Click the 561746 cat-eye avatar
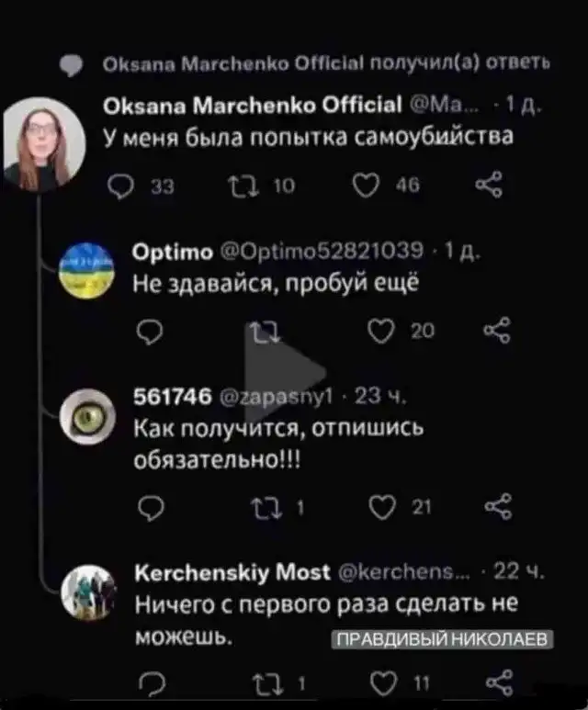The width and height of the screenshot is (588, 710). 85,415
